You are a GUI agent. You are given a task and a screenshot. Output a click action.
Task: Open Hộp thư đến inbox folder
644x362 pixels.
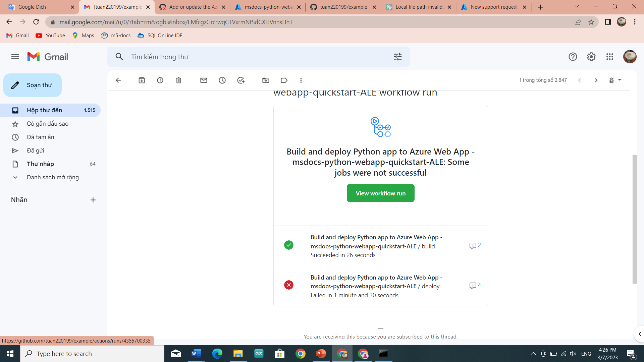(x=50, y=110)
